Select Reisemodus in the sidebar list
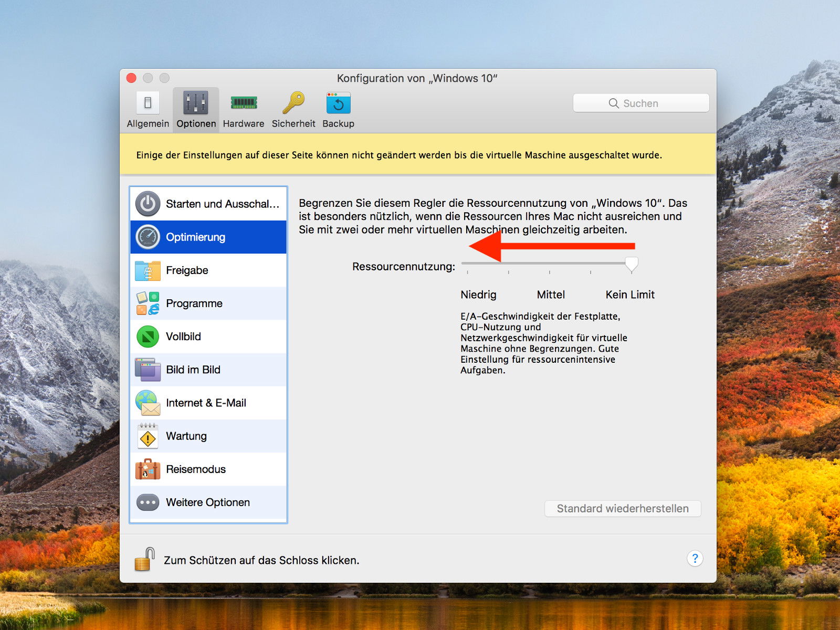Image resolution: width=840 pixels, height=630 pixels. coord(208,469)
